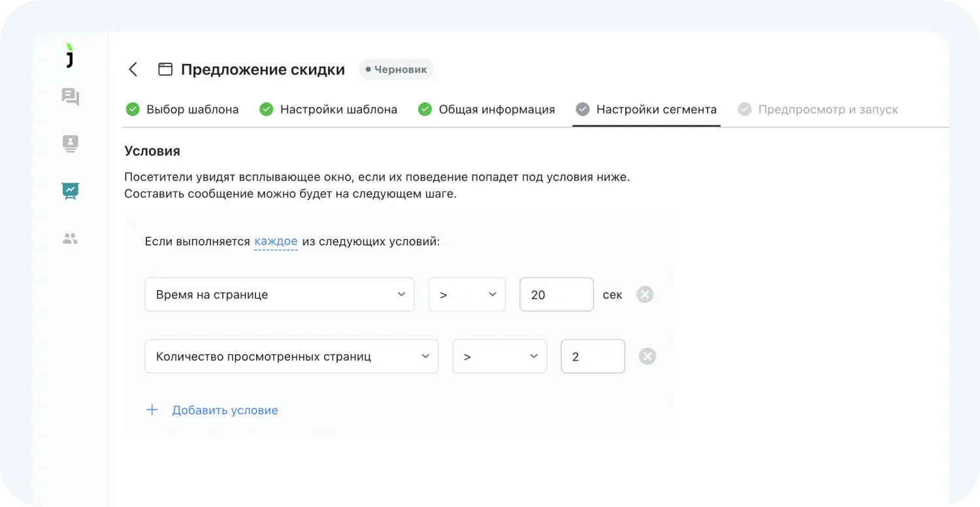Expand the 'Время на странице' dropdown
Screen dimensions: 980x507
pyautogui.click(x=279, y=295)
